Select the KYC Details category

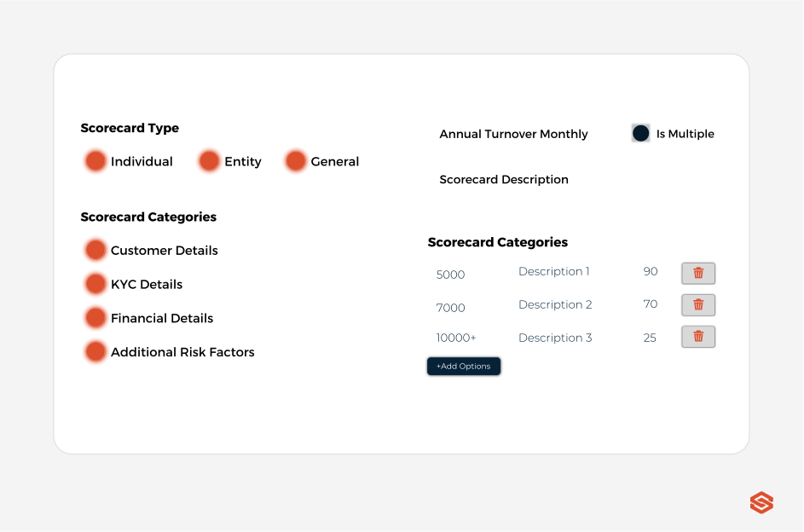(95, 283)
